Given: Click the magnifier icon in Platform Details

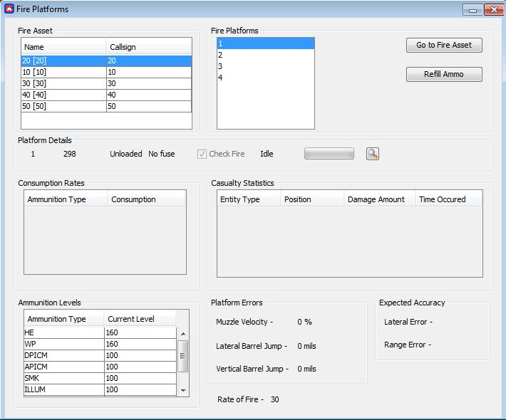Looking at the screenshot, I should (373, 154).
